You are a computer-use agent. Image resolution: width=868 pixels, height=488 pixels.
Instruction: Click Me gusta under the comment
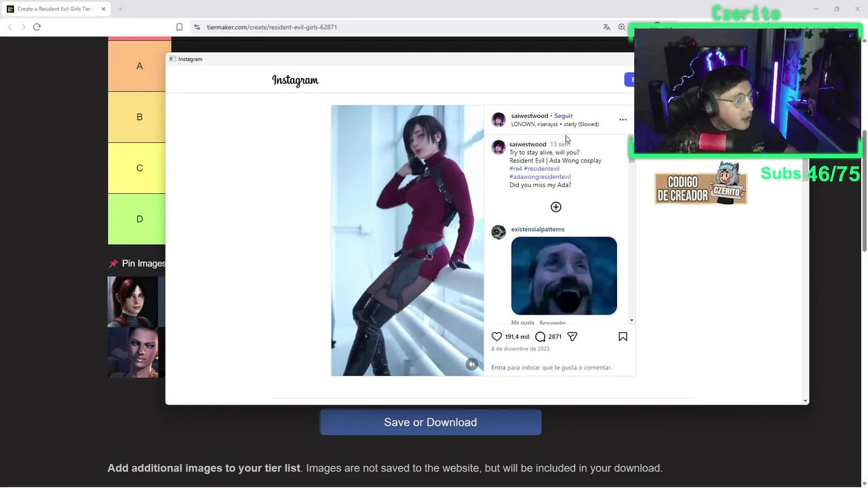pos(523,323)
